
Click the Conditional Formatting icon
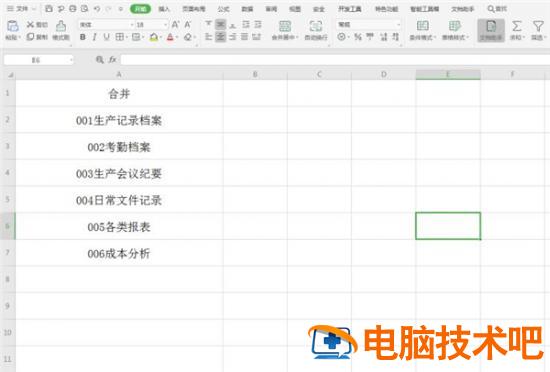click(x=422, y=26)
